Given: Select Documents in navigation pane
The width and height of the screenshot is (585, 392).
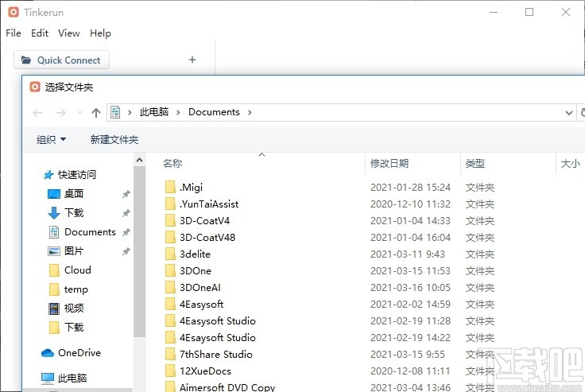Looking at the screenshot, I should pos(90,232).
